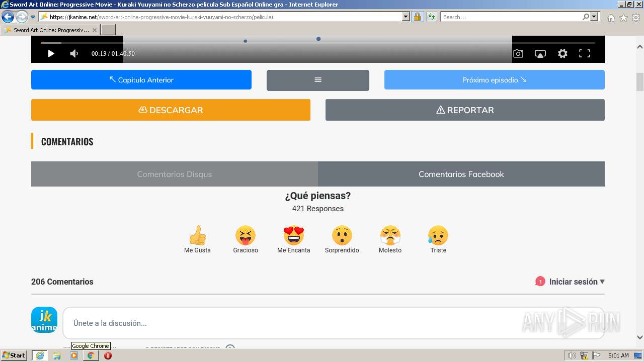Viewport: 644px width, 362px height.
Task: Click the red security taskbar icon
Action: (x=108, y=355)
